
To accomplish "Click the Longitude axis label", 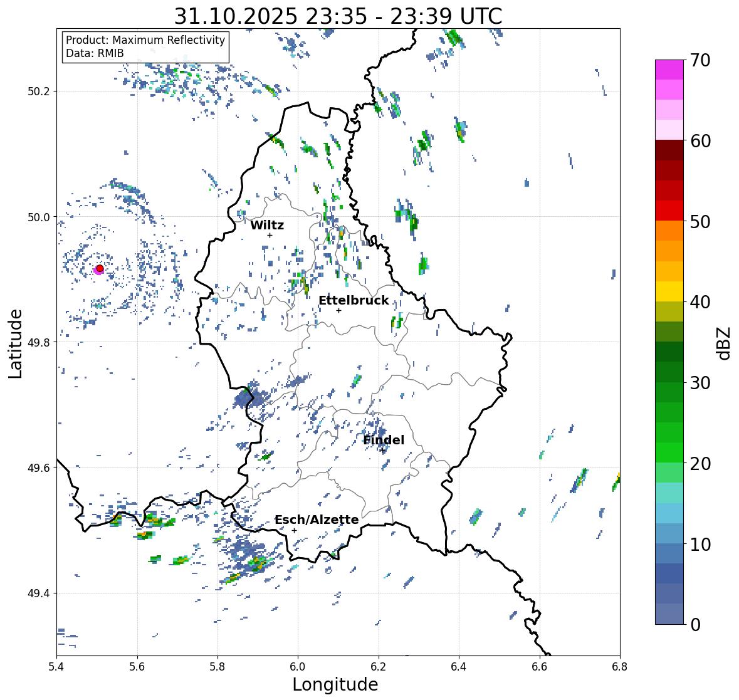I will click(335, 684).
